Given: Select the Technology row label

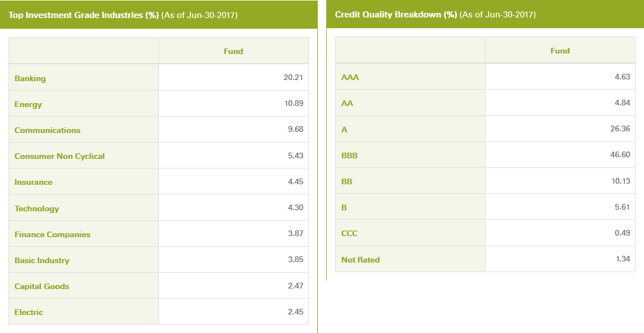Looking at the screenshot, I should 37,208.
